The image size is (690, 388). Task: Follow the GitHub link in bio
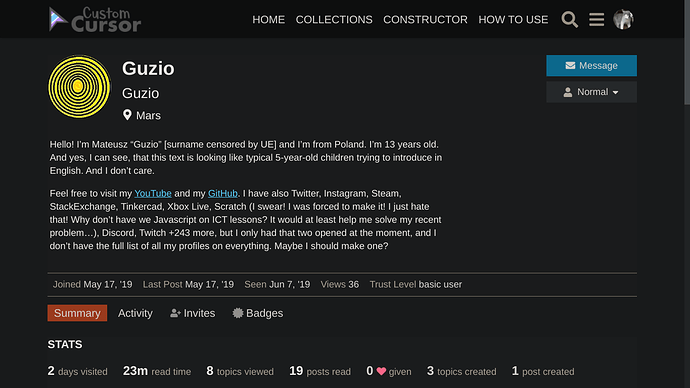223,193
